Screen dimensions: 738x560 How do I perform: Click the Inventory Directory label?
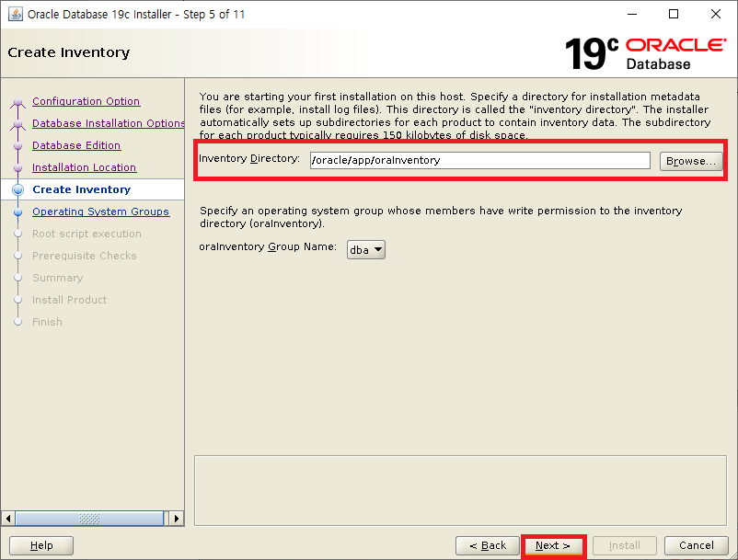coord(249,158)
